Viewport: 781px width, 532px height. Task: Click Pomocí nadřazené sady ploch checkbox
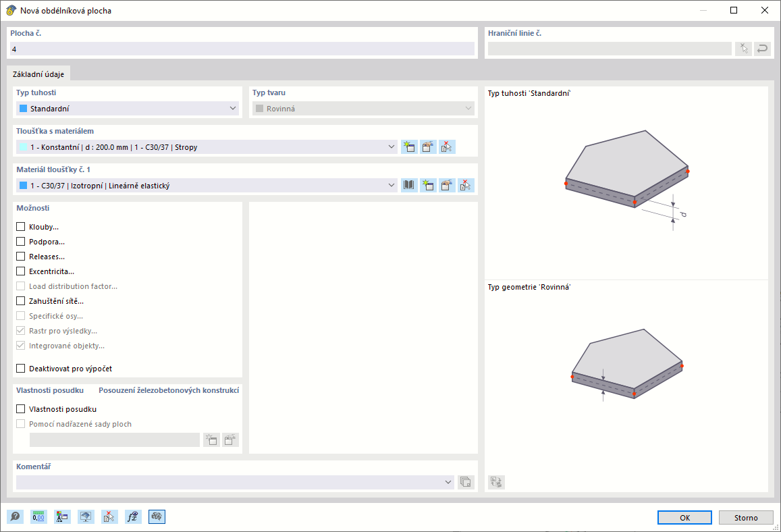(20, 424)
